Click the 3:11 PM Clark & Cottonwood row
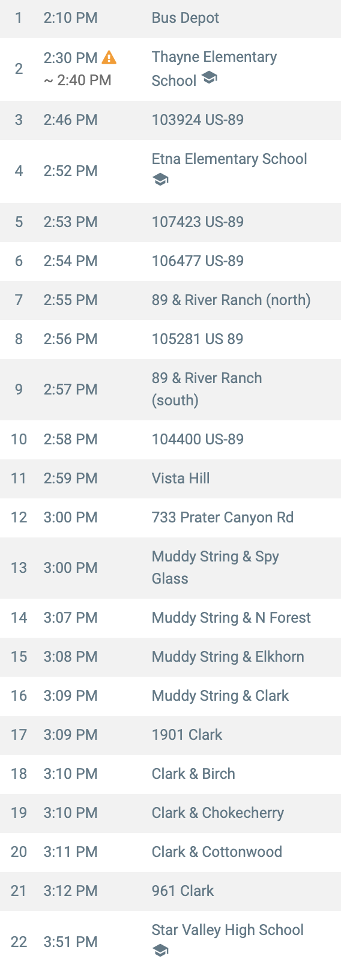Image resolution: width=341 pixels, height=980 pixels. click(x=170, y=852)
